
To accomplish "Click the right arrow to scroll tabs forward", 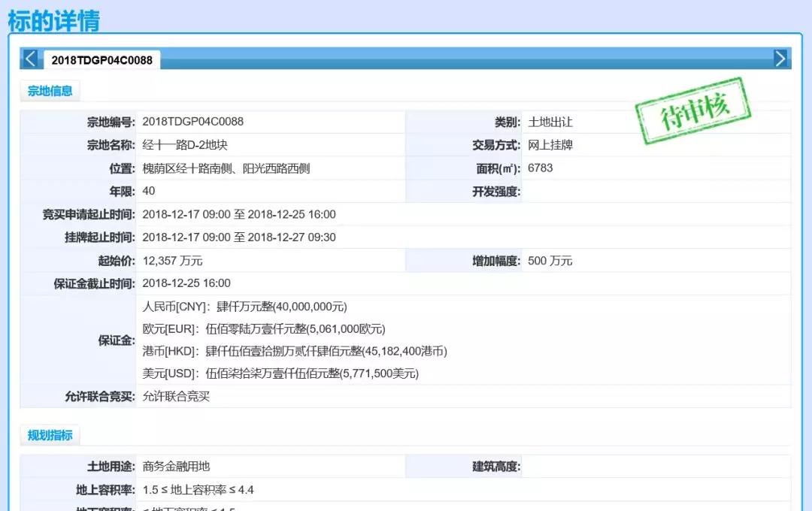I will (x=780, y=59).
